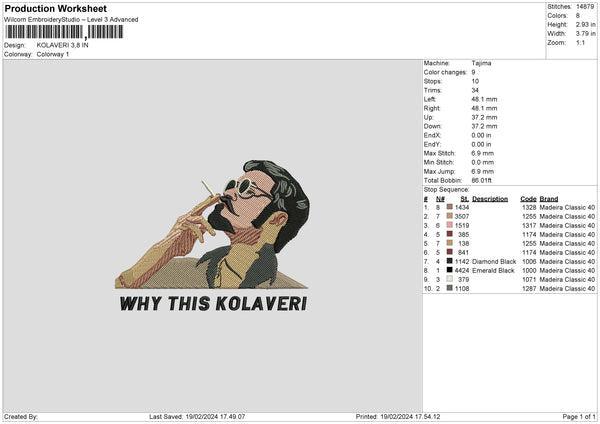Image resolution: width=600 pixels, height=424 pixels.
Task: Click the Stop Sequence heading
Action: click(x=446, y=189)
